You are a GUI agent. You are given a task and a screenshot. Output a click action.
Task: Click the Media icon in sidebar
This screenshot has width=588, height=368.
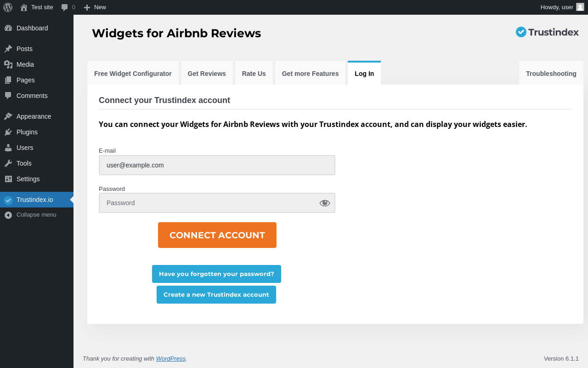click(x=8, y=64)
